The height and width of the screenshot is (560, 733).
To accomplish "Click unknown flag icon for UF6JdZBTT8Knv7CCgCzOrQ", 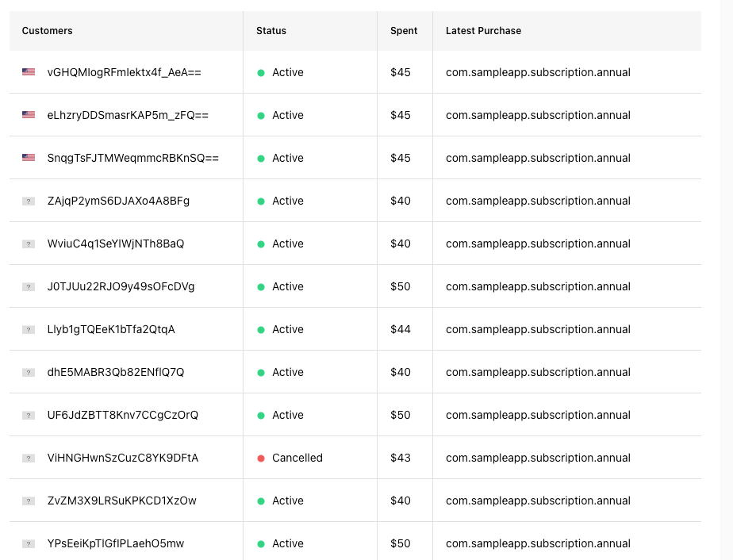I will pos(29,415).
